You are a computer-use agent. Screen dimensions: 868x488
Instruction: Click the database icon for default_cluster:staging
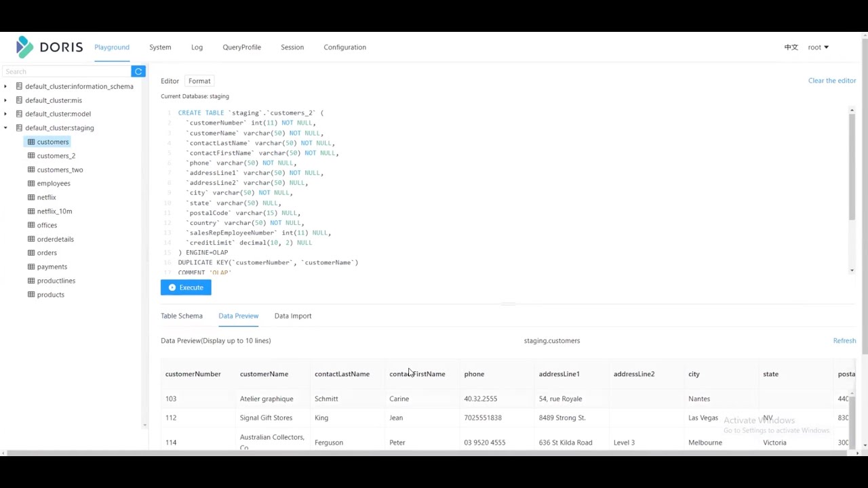coord(19,127)
